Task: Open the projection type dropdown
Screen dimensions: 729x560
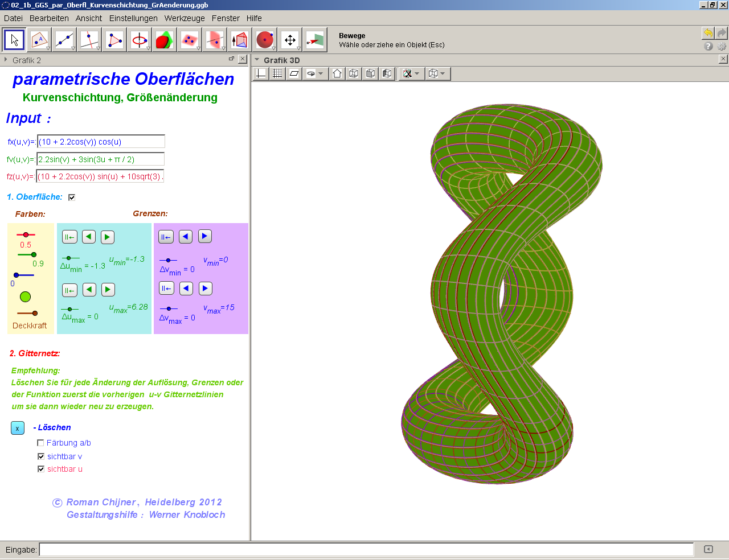Action: tap(443, 73)
